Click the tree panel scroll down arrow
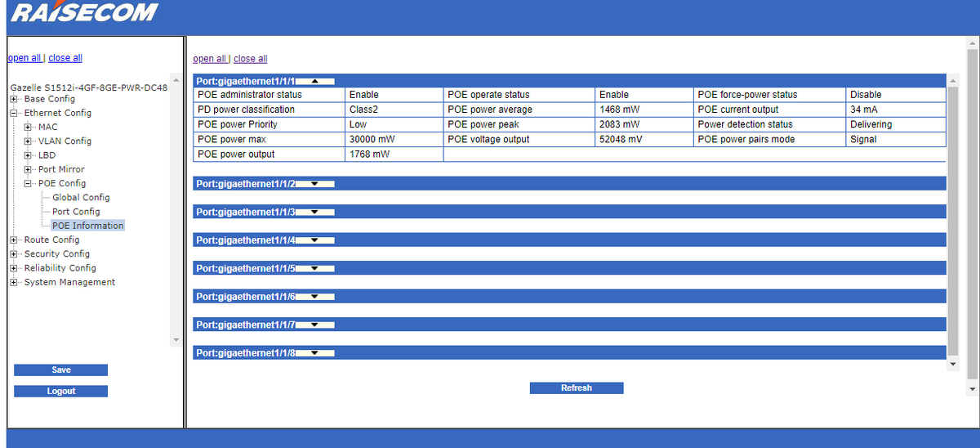The image size is (980, 448). point(175,339)
